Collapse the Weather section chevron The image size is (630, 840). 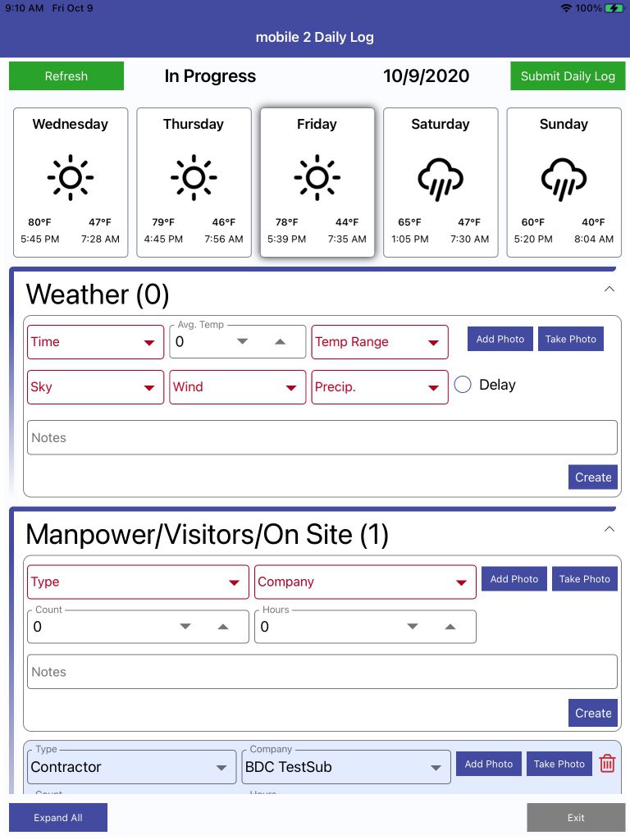609,290
